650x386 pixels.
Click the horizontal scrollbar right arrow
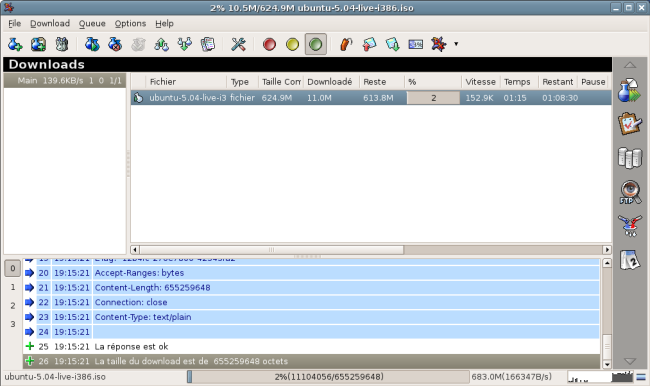[x=607, y=250]
